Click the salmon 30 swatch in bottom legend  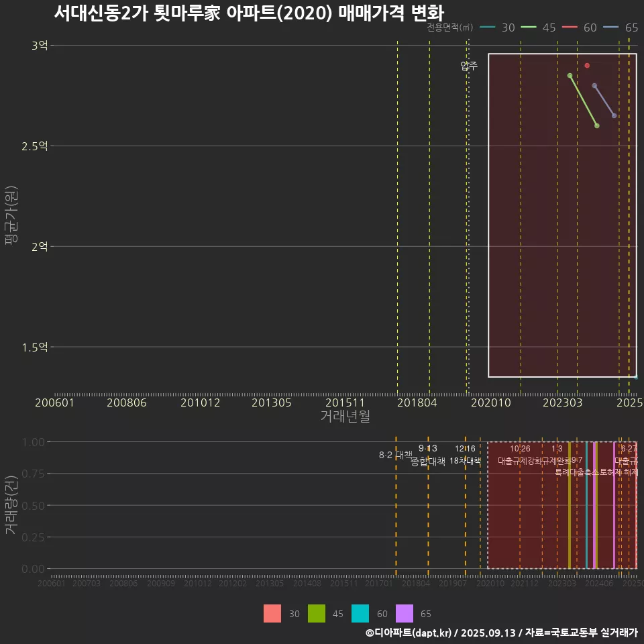pos(272,614)
